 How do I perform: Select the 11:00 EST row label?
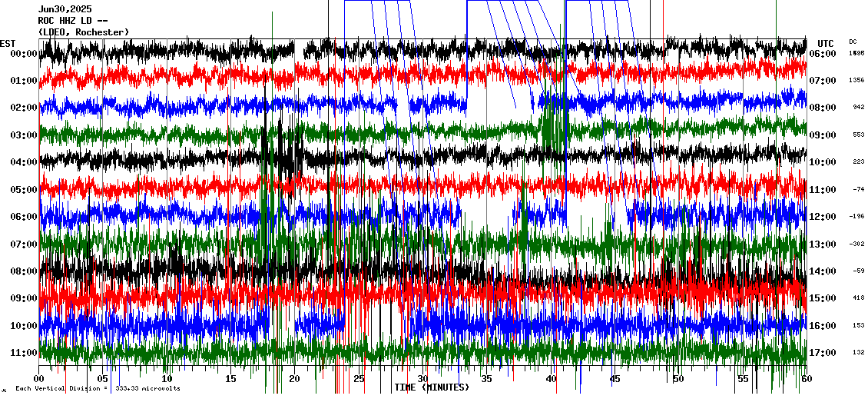pyautogui.click(x=23, y=353)
